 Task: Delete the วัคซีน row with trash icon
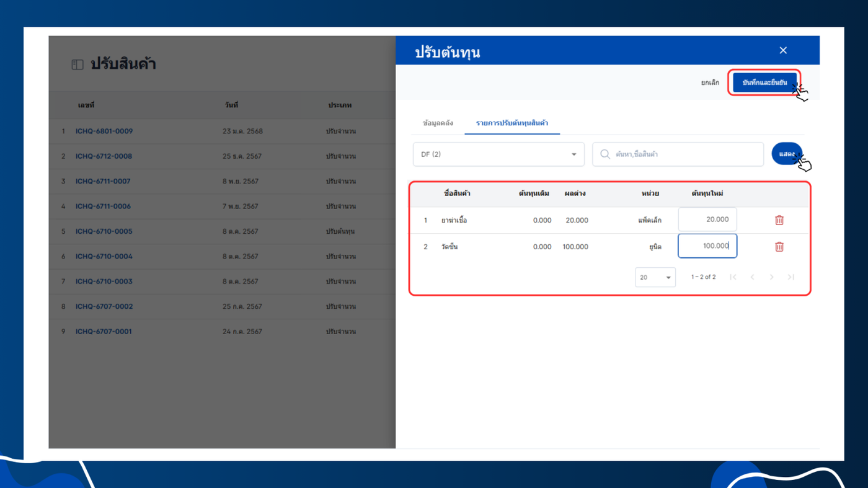779,247
